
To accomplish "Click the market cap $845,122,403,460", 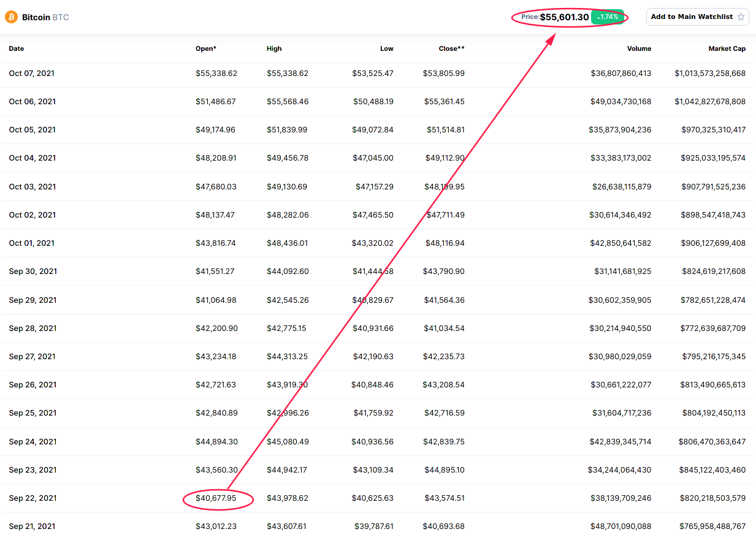I will click(x=712, y=470).
